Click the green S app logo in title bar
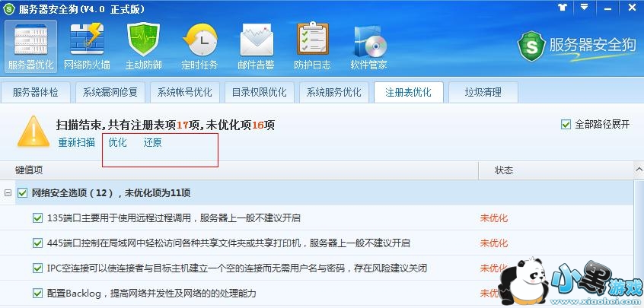 click(x=9, y=9)
